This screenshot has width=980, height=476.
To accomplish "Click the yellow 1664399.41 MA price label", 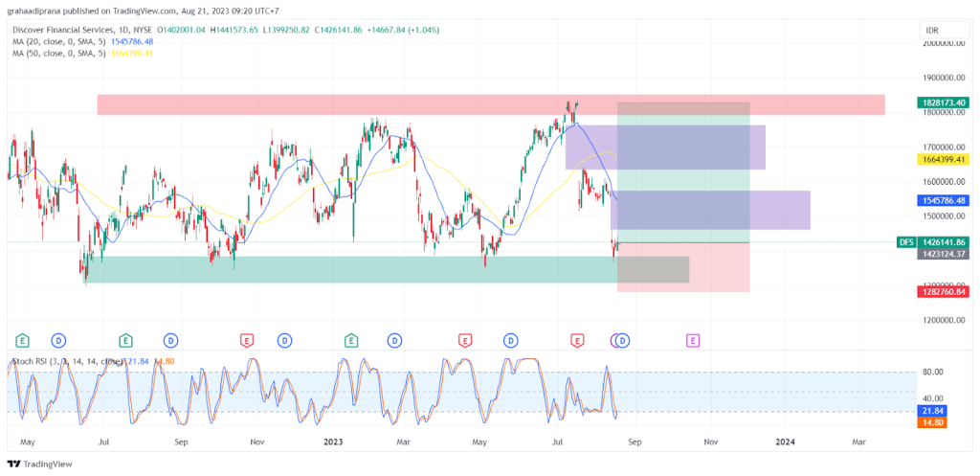I will [942, 160].
